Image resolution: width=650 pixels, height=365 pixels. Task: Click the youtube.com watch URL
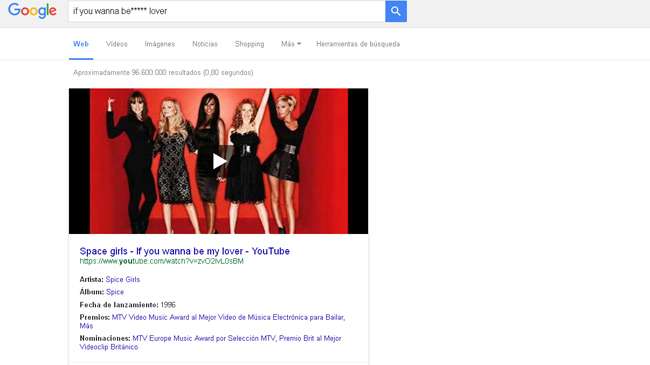coord(161,261)
